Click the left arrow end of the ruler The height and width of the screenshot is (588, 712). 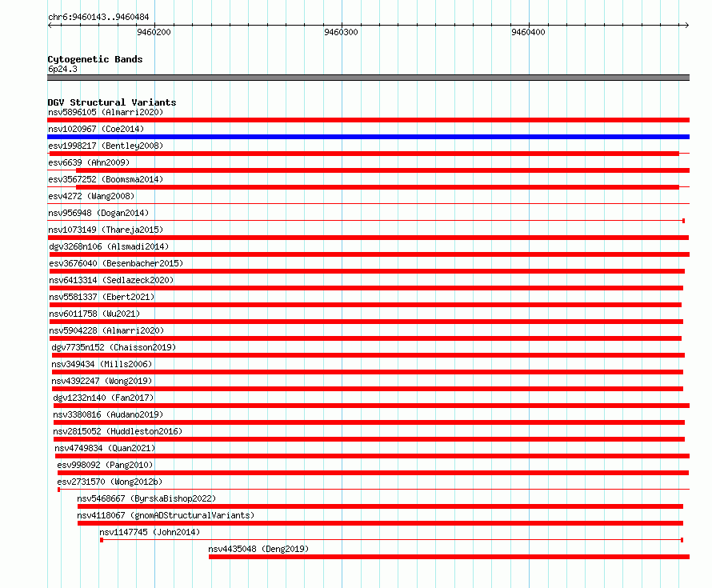[50, 25]
